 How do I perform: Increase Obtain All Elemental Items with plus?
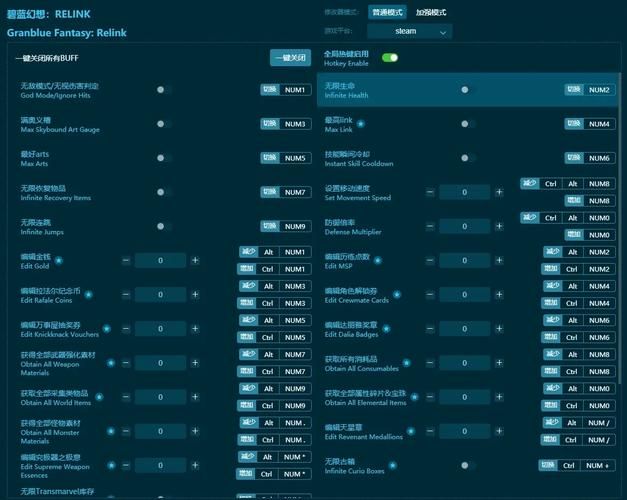point(499,397)
